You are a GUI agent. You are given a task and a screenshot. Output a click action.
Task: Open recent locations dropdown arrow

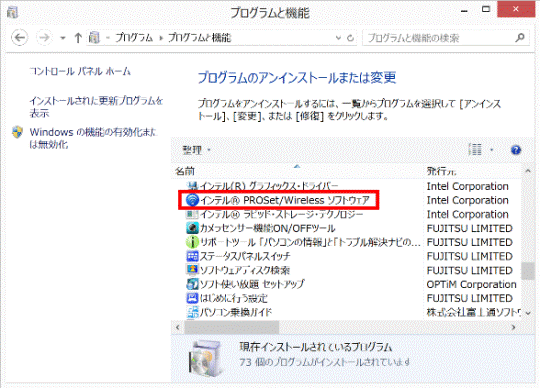[63, 38]
